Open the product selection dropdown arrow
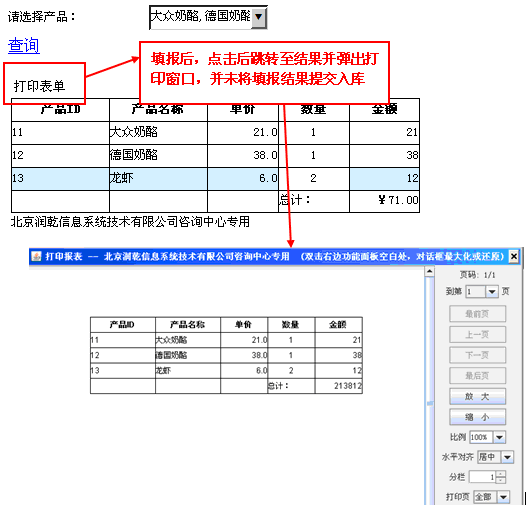This screenshot has width=527, height=508. coord(258,16)
